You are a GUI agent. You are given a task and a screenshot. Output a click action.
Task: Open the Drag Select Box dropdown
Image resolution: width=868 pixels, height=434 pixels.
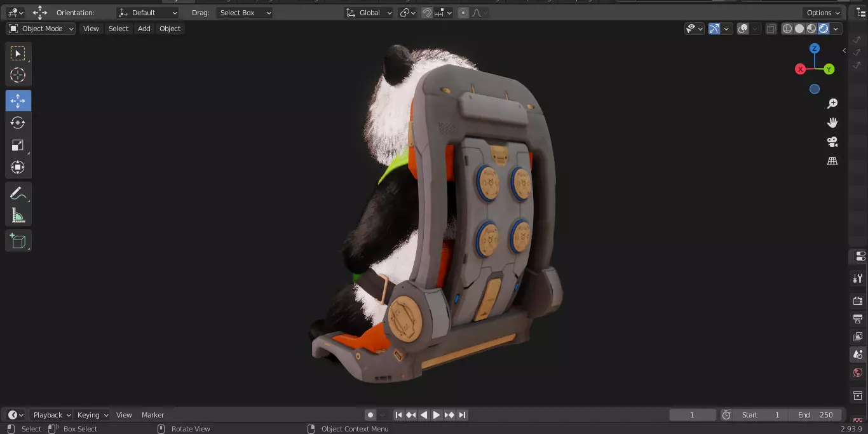click(245, 13)
